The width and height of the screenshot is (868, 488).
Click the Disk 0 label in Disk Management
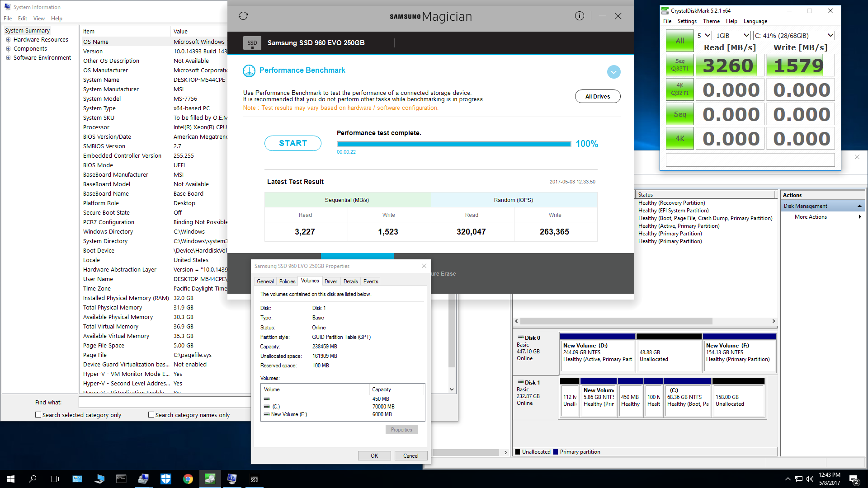click(x=532, y=338)
